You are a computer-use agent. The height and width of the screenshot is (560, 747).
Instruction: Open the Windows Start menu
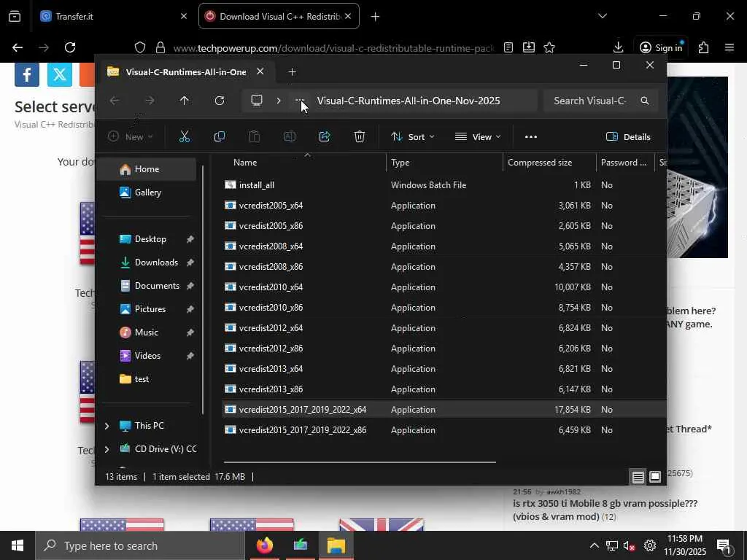tap(18, 545)
